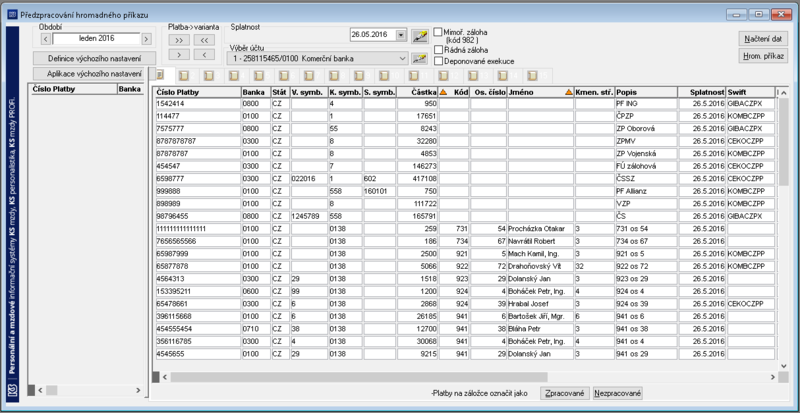Check the Deponované exekuce option

point(438,61)
